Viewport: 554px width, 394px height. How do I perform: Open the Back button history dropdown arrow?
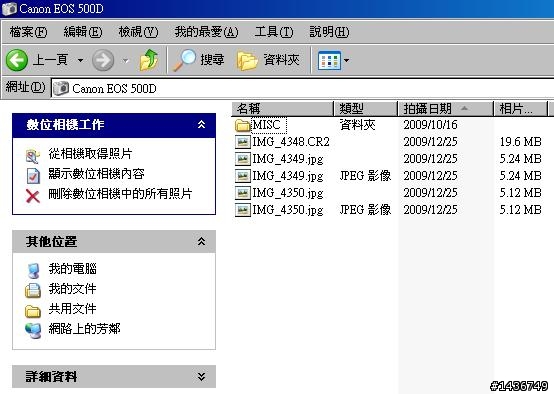click(81, 60)
